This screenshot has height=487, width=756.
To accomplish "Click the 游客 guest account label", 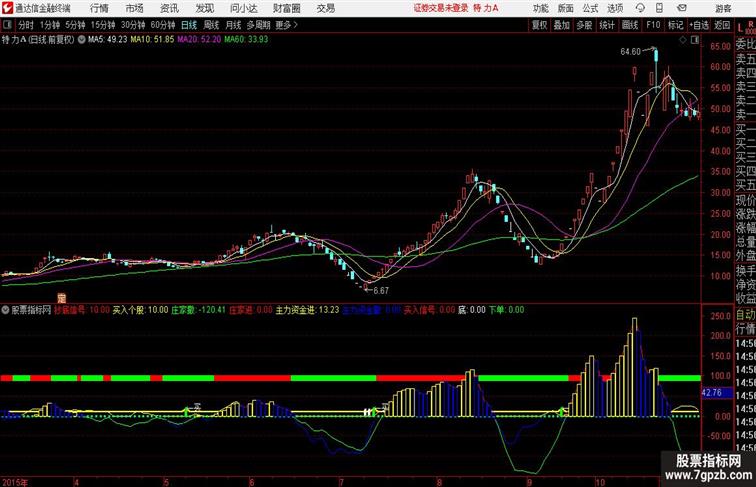I will 723,8.
